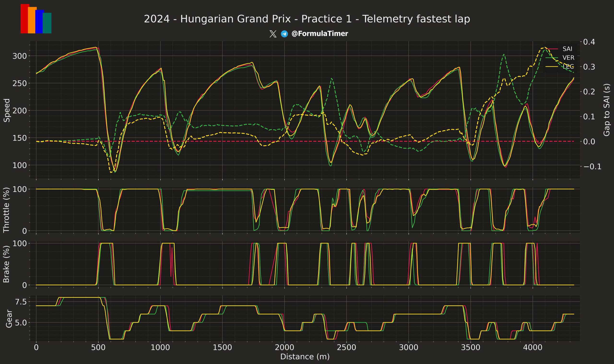Screen dimensions: 614x364
Task: Click the 300 tick on Speed axis
Action: click(19, 56)
